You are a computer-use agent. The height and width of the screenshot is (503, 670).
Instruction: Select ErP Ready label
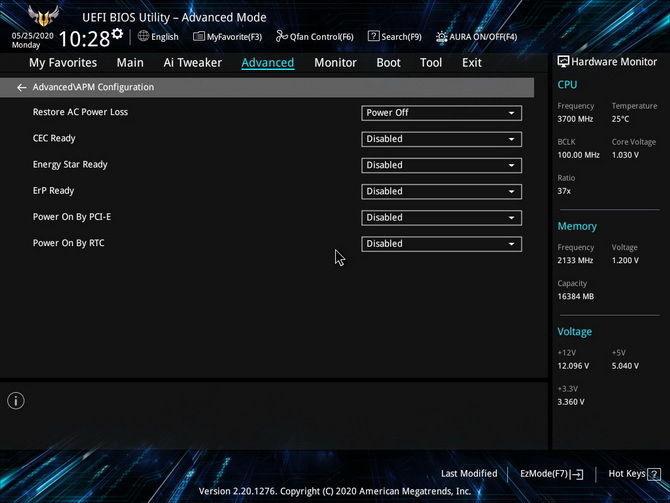[53, 191]
